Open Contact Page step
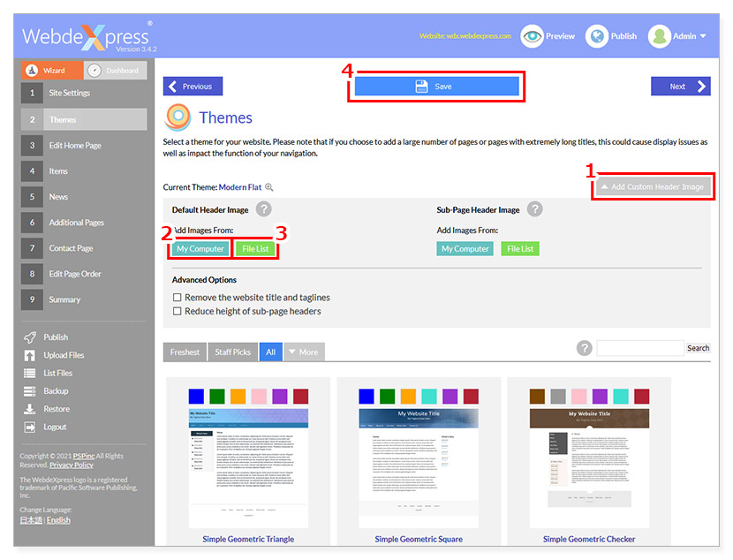Screen dimensions: 733x560 [84, 248]
